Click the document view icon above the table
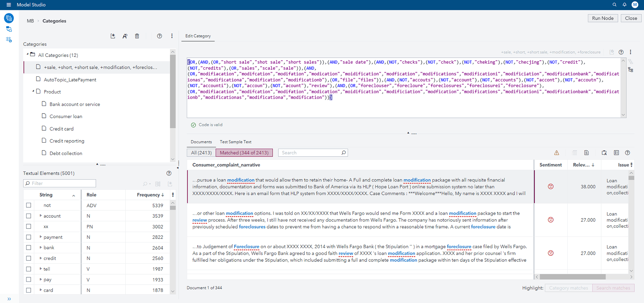The height and width of the screenshot is (303, 644). click(586, 153)
